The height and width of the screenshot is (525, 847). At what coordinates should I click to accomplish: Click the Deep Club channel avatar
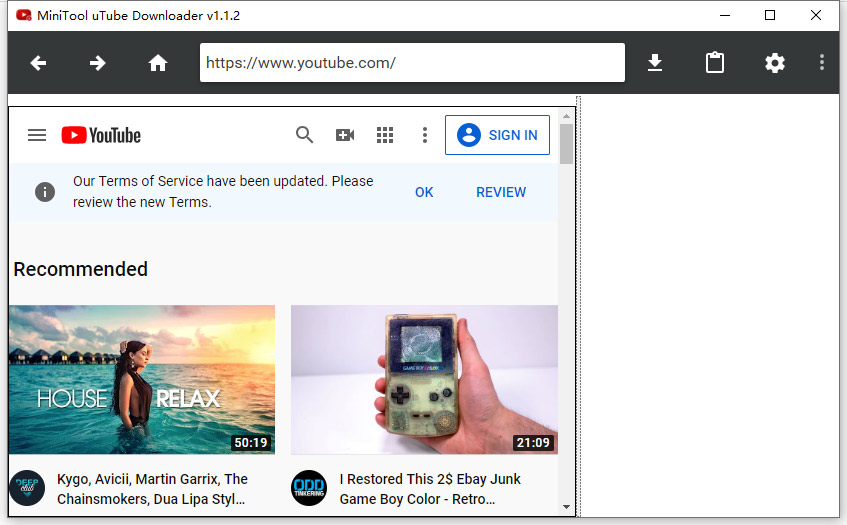[x=27, y=488]
